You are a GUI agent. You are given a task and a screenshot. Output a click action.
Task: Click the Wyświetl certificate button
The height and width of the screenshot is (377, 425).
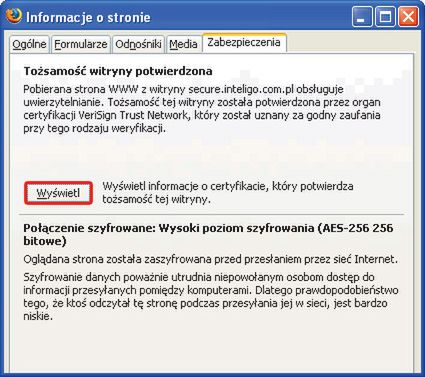[x=58, y=193]
